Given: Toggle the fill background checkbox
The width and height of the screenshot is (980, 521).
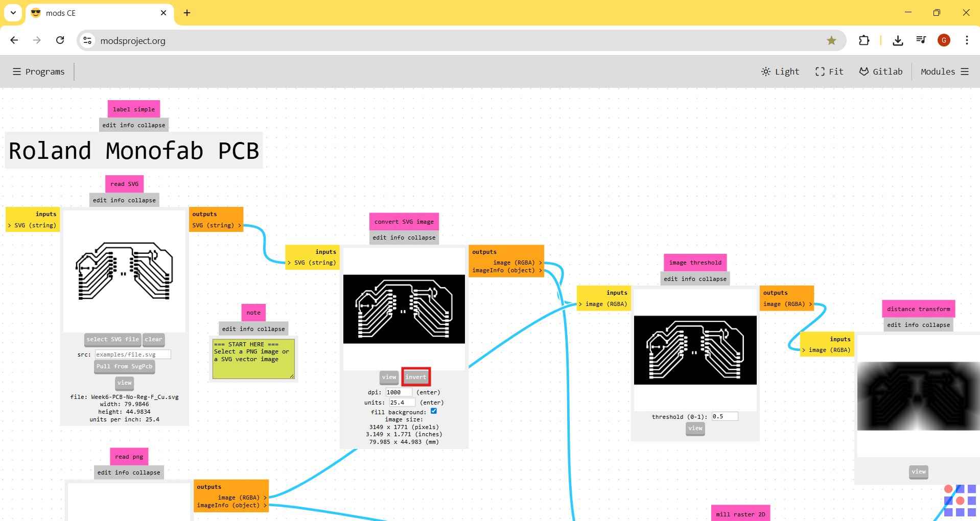Looking at the screenshot, I should 434,411.
